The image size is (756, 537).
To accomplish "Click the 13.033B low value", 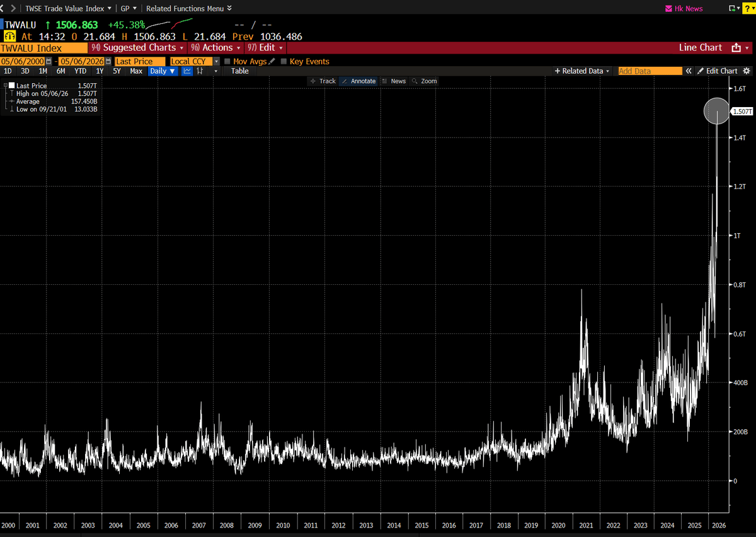I will pyautogui.click(x=86, y=110).
